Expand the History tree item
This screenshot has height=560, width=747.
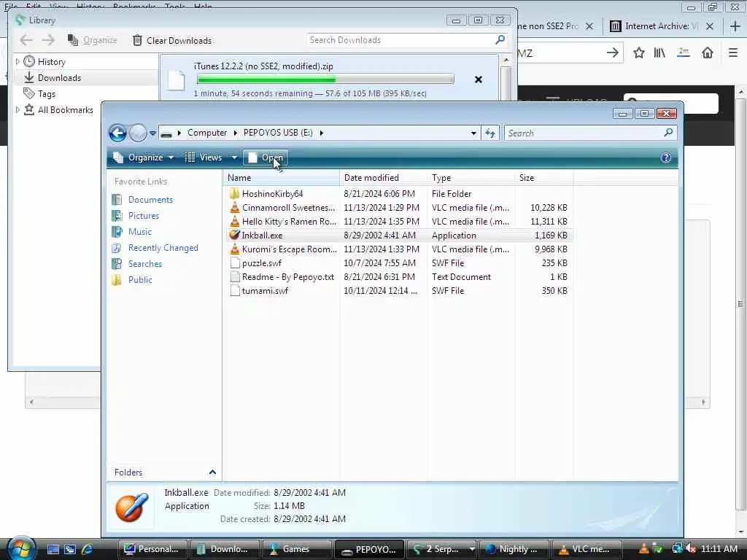click(x=18, y=62)
